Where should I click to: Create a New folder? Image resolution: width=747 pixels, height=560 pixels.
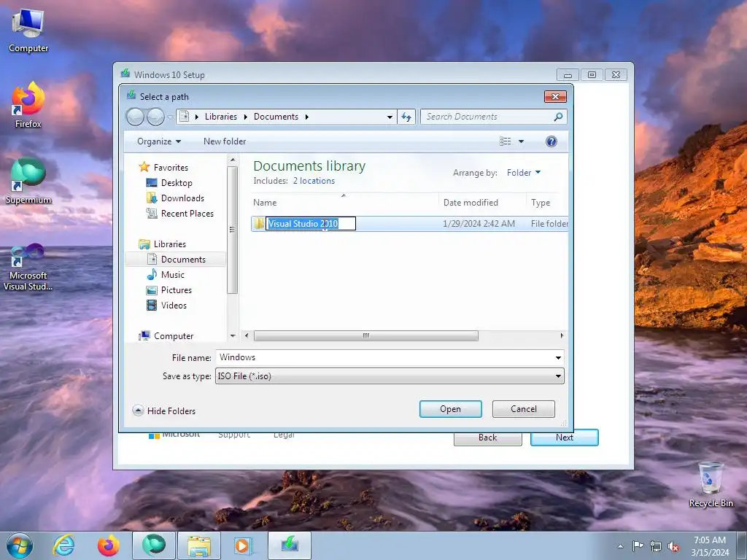coord(225,141)
